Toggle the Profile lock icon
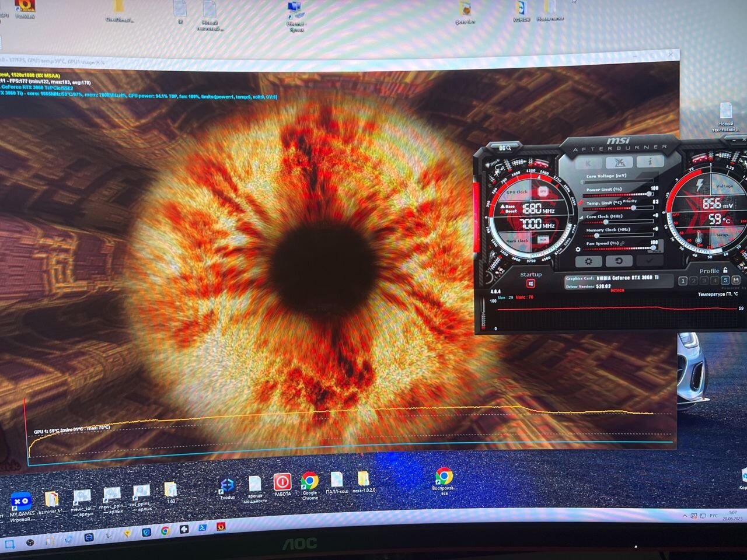This screenshot has width=747, height=560. [x=725, y=270]
